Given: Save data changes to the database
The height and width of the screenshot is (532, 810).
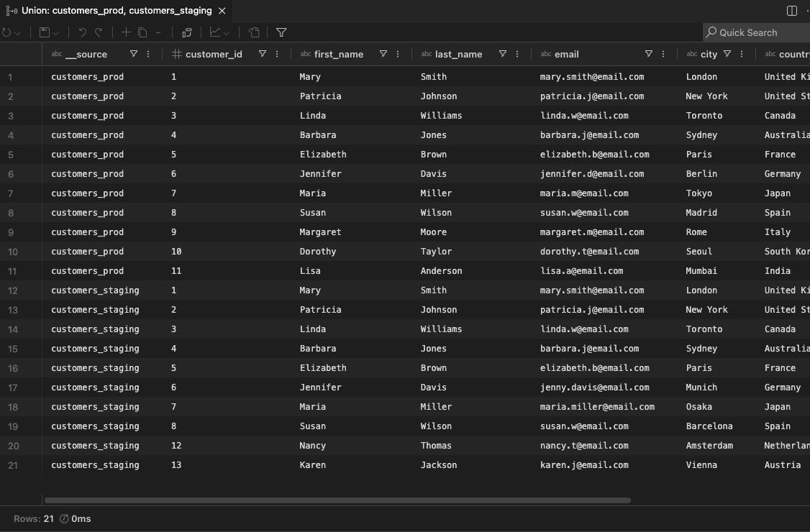Looking at the screenshot, I should 45,32.
